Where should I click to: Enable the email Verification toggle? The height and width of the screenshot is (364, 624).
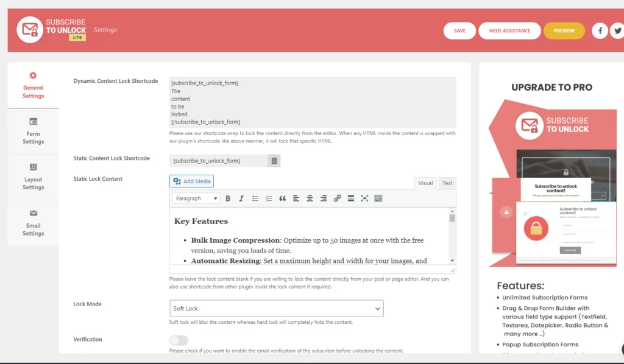(x=179, y=340)
